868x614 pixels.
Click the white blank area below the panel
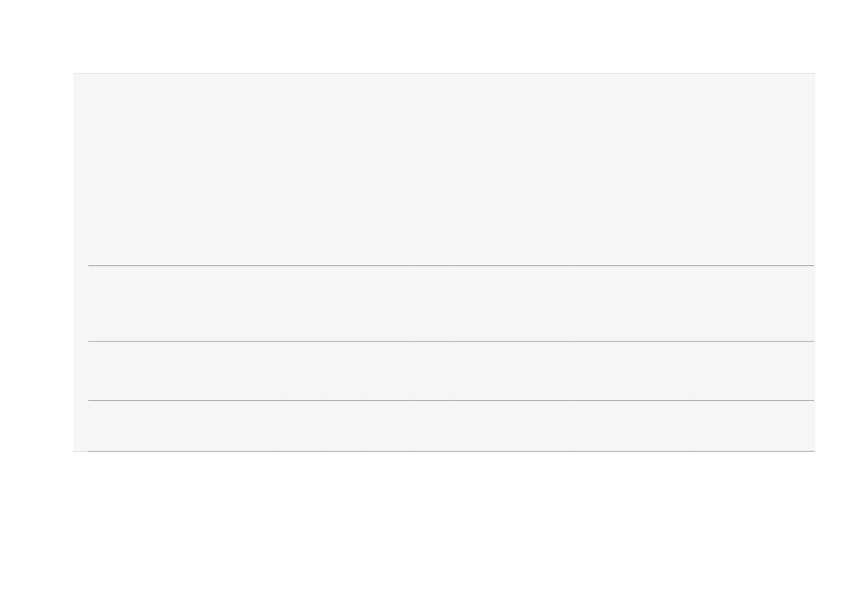434,532
